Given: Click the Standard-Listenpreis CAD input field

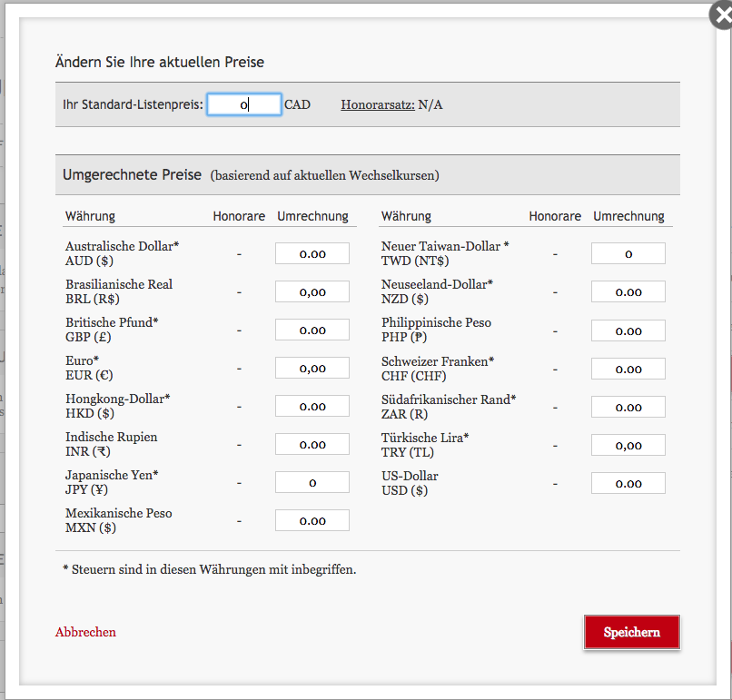Looking at the screenshot, I should click(243, 104).
